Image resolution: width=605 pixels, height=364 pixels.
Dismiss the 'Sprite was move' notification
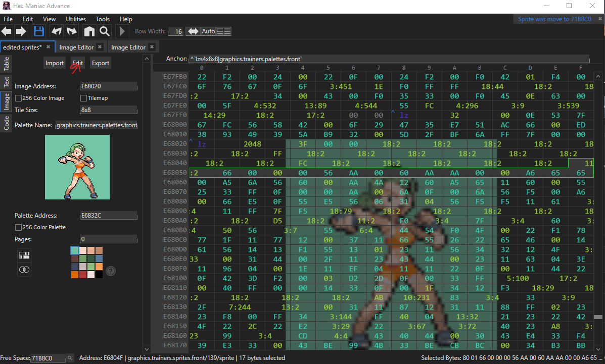(600, 19)
